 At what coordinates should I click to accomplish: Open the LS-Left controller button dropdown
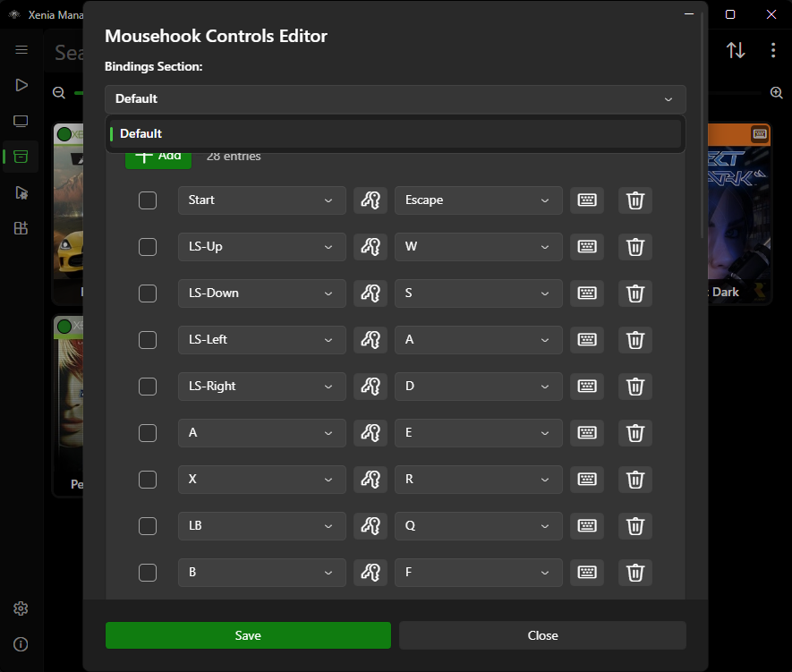click(261, 340)
